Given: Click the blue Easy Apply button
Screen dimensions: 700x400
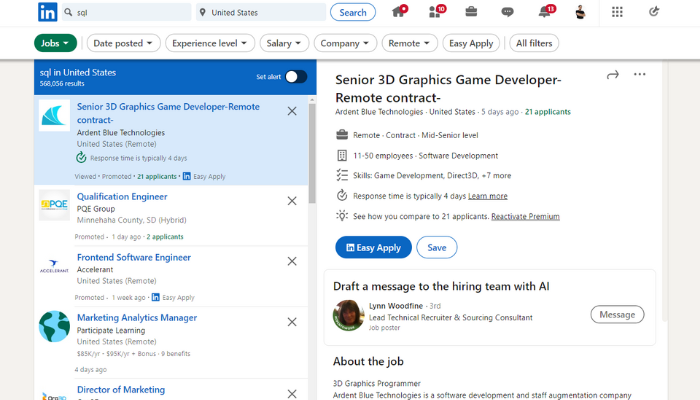Looking at the screenshot, I should (x=373, y=247).
